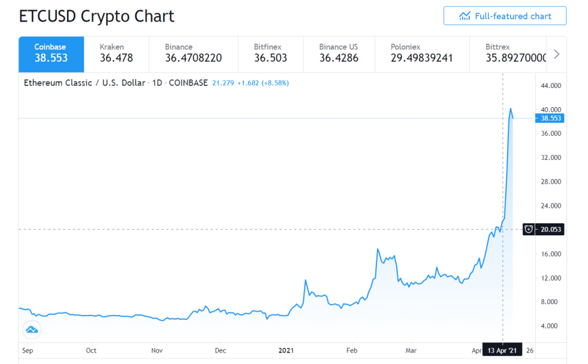
Task: Click the chart icon in Full-featured chart button
Action: pos(465,16)
